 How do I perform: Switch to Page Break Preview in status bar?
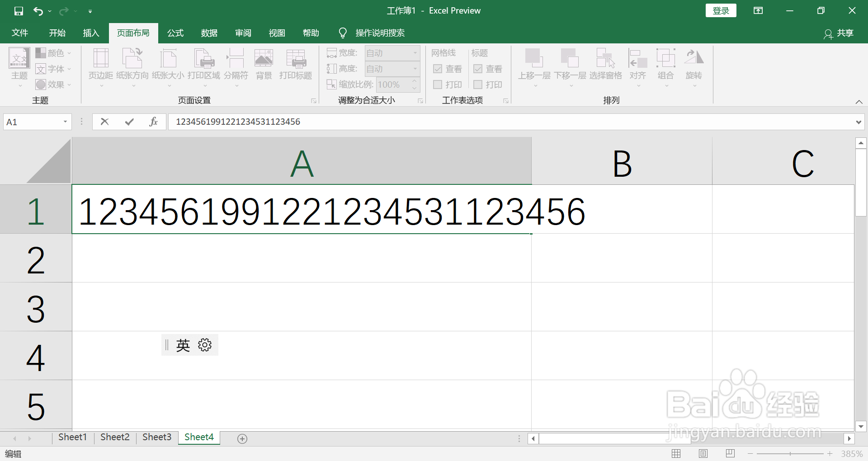[x=730, y=453]
